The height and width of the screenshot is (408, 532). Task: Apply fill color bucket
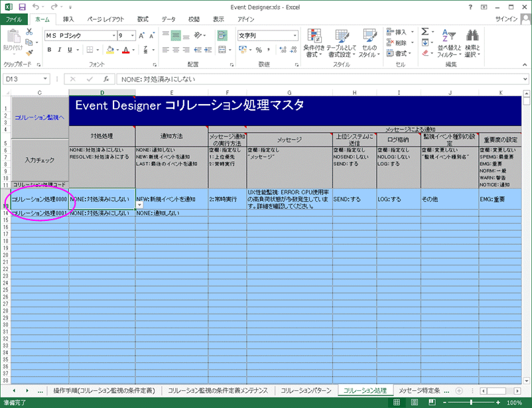110,50
